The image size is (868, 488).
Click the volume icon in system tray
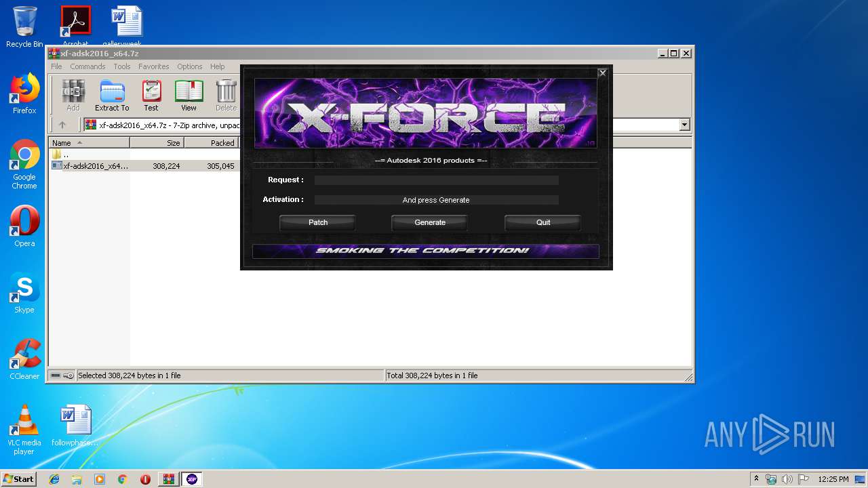click(x=787, y=479)
